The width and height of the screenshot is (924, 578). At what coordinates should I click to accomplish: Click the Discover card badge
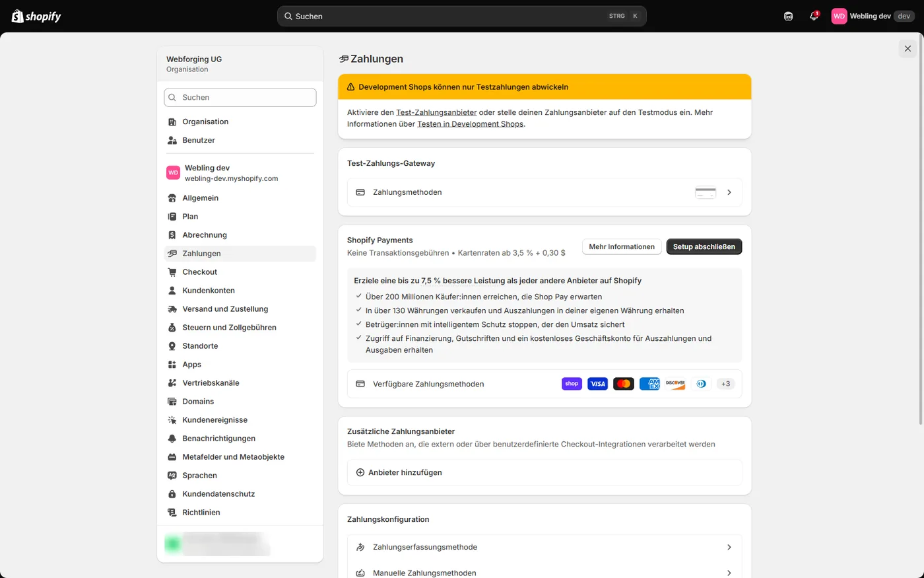(675, 384)
